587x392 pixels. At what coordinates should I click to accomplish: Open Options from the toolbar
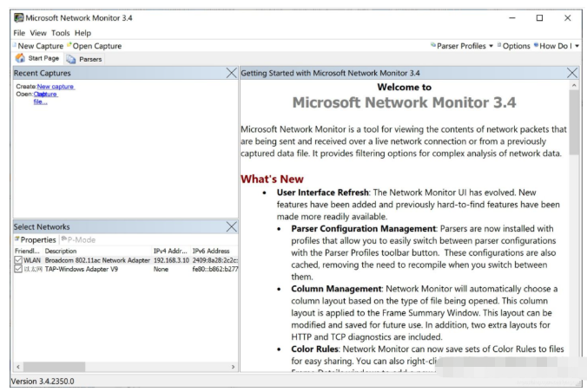tap(514, 46)
